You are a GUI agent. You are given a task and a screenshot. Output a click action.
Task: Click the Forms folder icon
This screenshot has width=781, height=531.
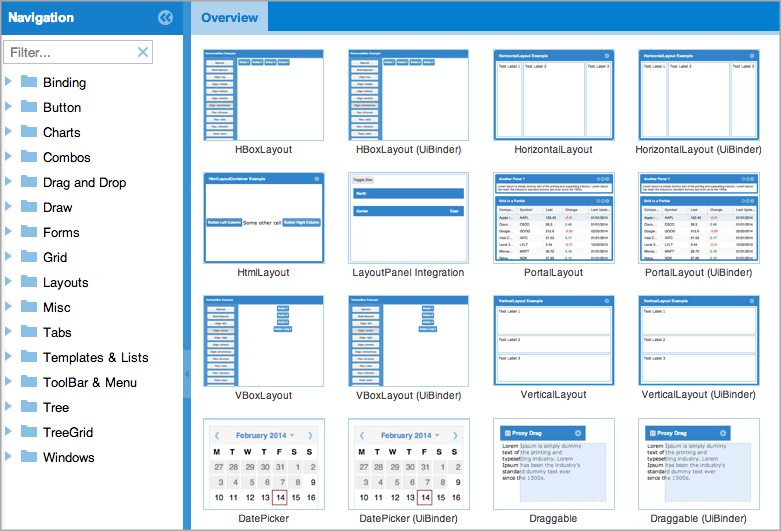(x=29, y=231)
